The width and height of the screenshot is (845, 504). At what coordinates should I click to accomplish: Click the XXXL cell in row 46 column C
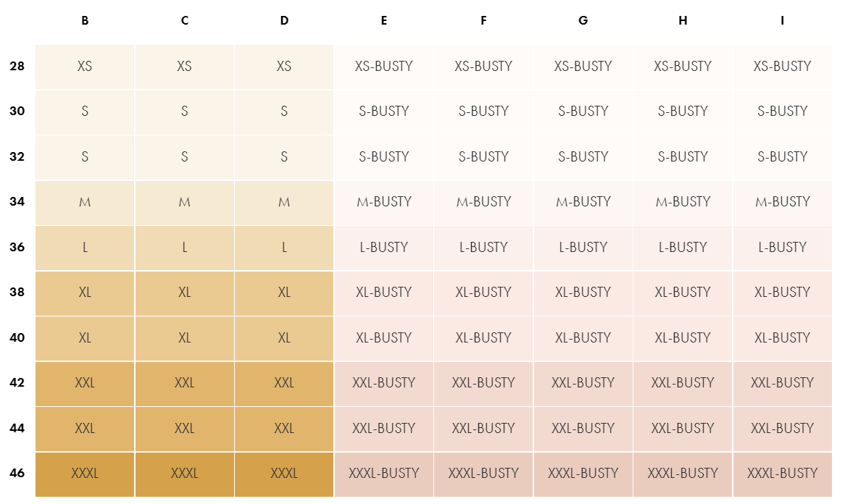click(x=184, y=474)
